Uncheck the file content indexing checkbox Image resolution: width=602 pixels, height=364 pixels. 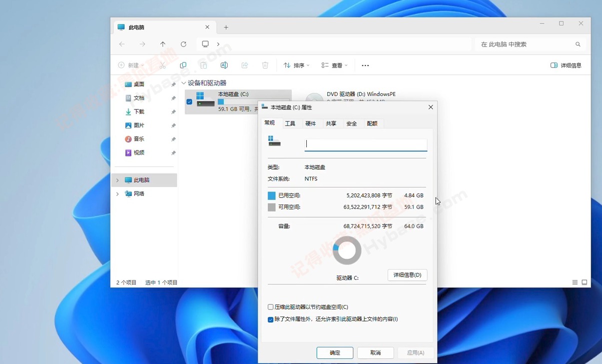point(271,319)
